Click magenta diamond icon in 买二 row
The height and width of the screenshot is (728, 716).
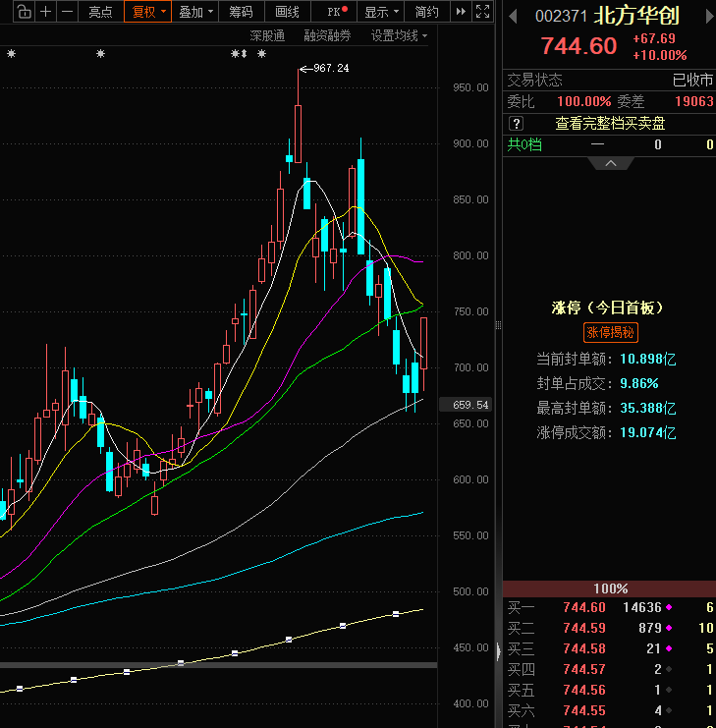coord(669,628)
